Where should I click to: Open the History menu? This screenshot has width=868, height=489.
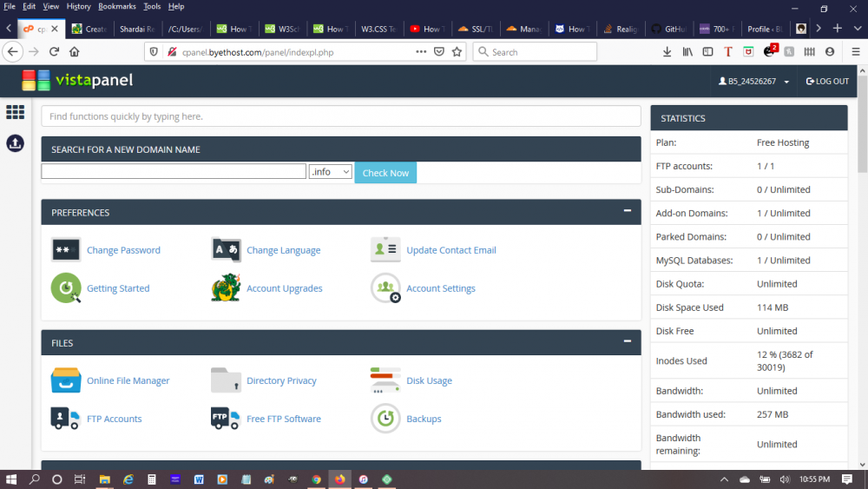coord(78,7)
